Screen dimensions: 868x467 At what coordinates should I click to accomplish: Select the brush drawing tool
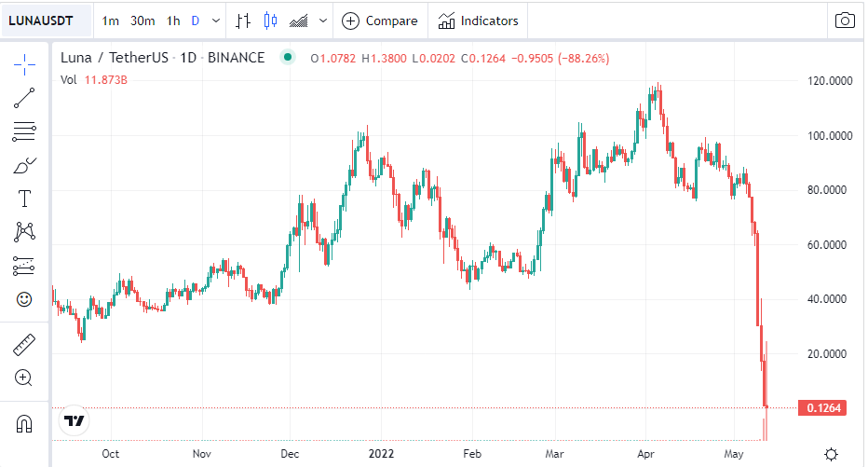coord(24,165)
